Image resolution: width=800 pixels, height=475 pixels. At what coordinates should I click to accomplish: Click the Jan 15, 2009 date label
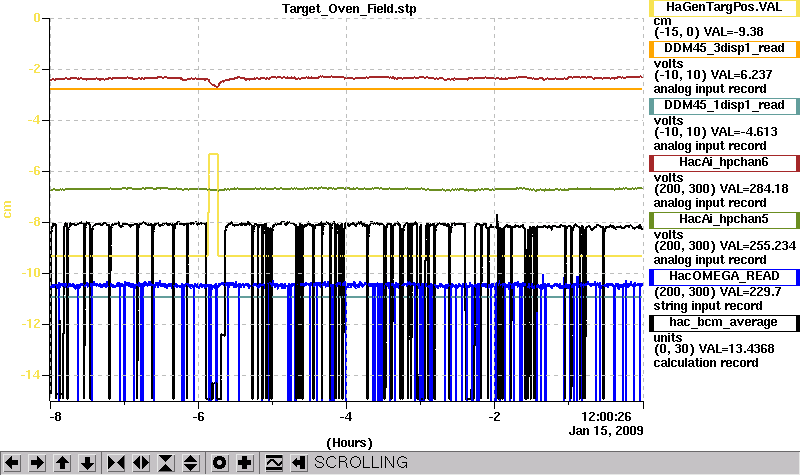click(x=606, y=431)
